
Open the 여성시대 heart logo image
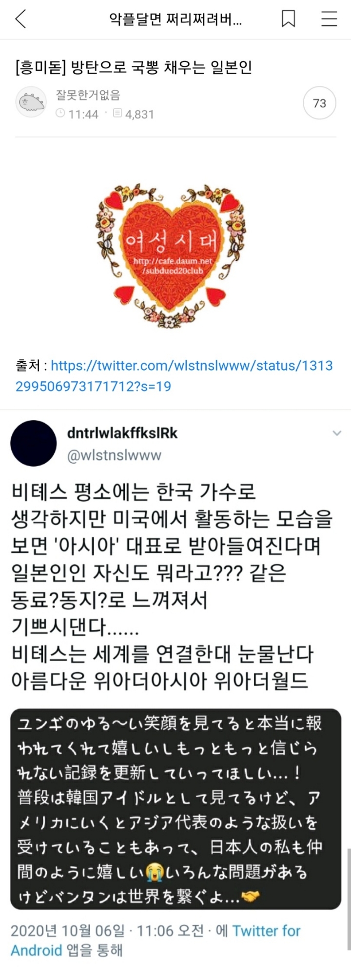pos(170,255)
